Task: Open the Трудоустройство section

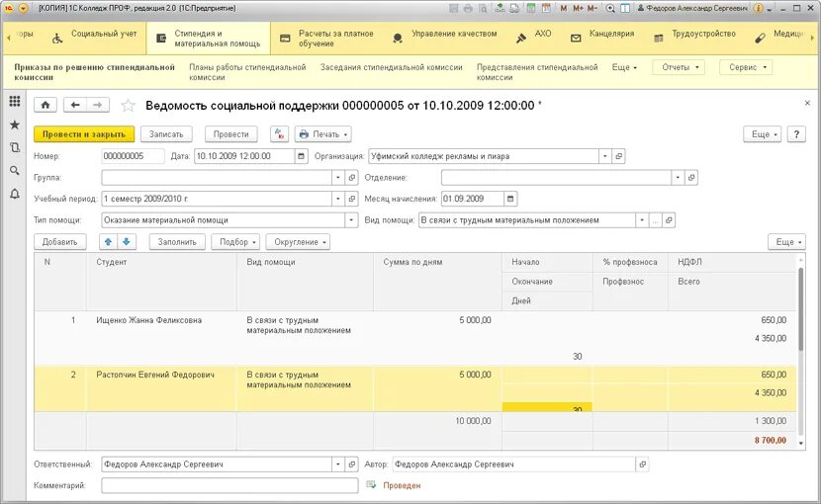Action: tap(694, 38)
